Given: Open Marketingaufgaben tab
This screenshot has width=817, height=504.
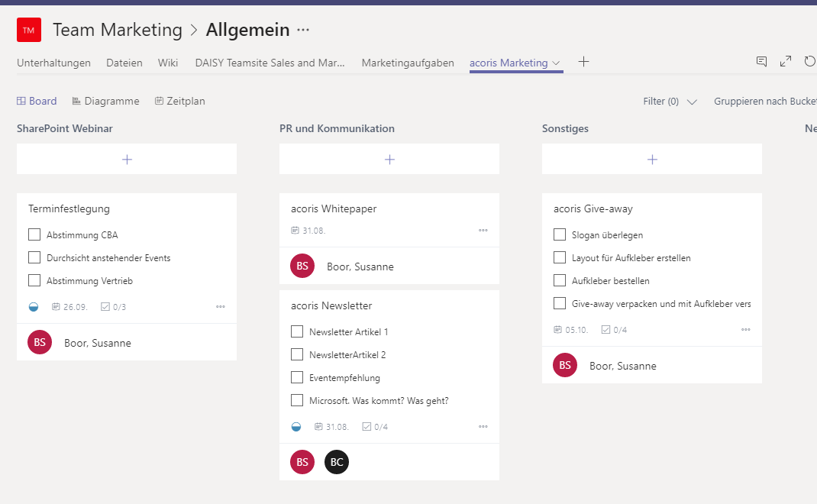Looking at the screenshot, I should [408, 63].
